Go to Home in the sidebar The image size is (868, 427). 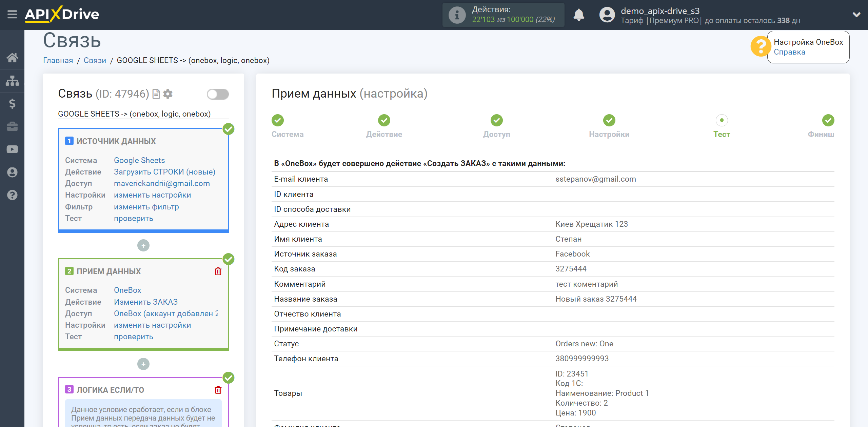tap(12, 58)
